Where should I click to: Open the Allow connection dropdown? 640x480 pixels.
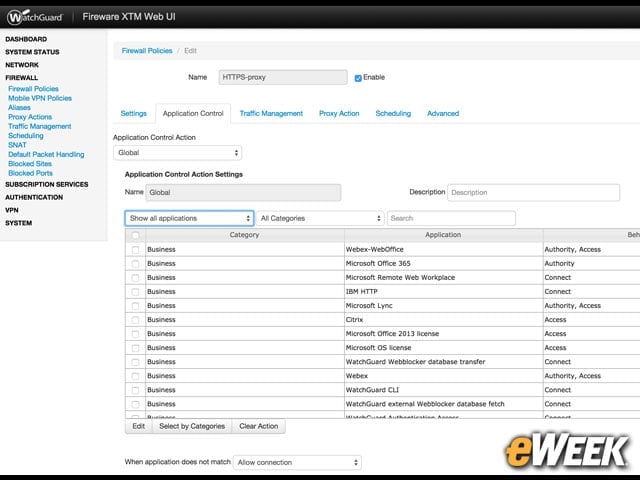297,462
